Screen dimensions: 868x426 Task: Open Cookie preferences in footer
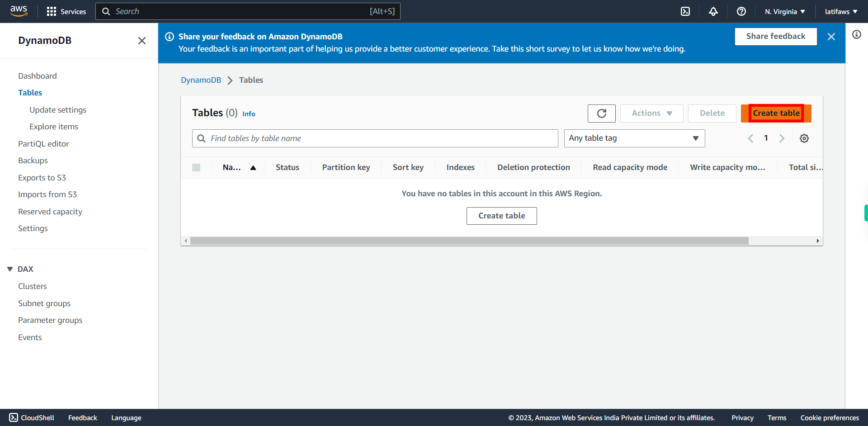tap(830, 418)
